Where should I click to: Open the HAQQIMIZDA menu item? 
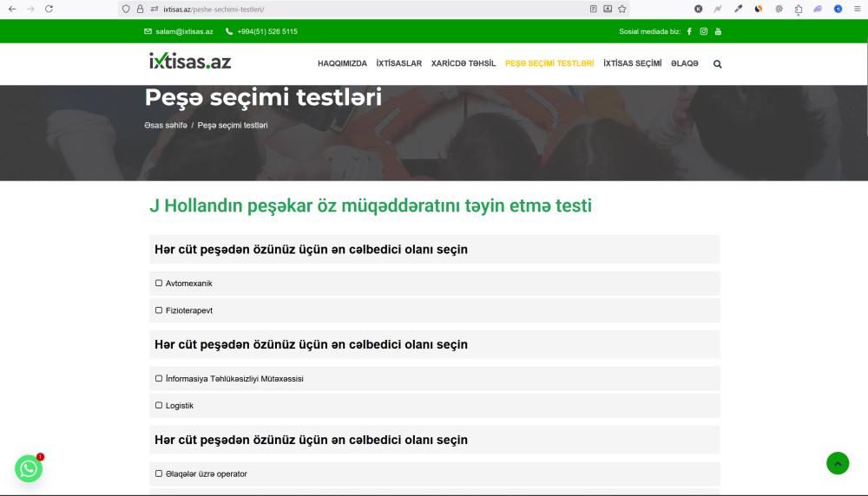click(x=342, y=64)
